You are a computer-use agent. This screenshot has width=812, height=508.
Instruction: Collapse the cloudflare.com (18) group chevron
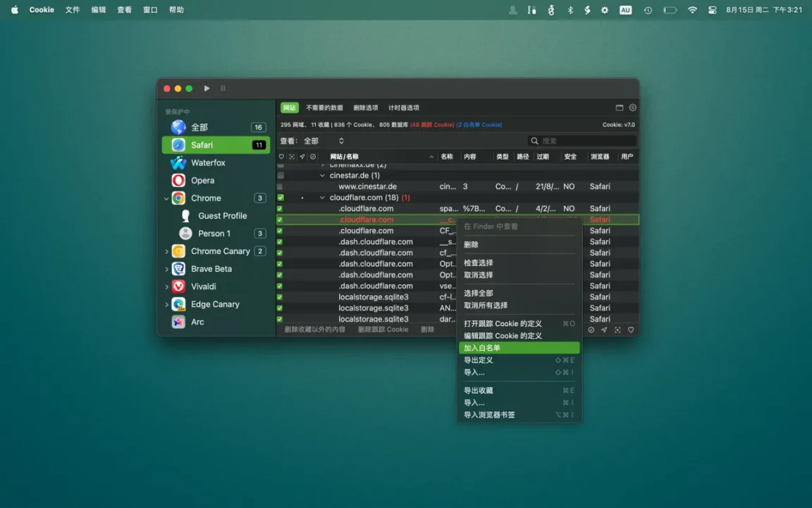pos(323,198)
